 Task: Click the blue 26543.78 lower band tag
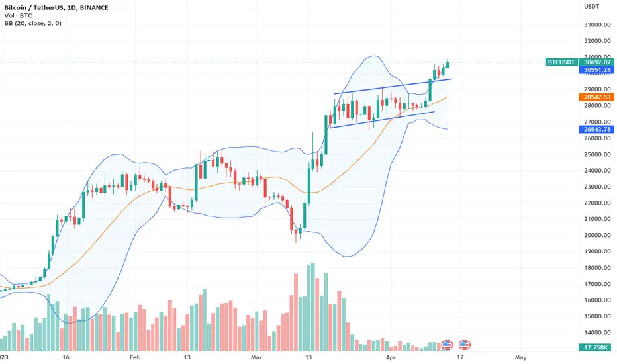click(597, 130)
